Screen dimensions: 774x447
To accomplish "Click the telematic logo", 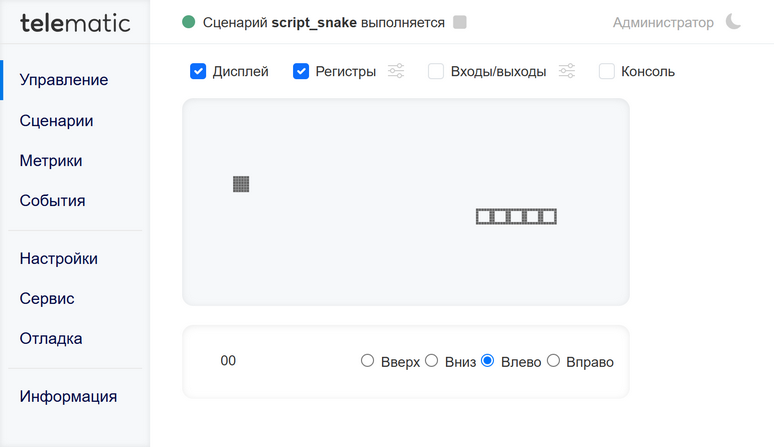I will 75,23.
